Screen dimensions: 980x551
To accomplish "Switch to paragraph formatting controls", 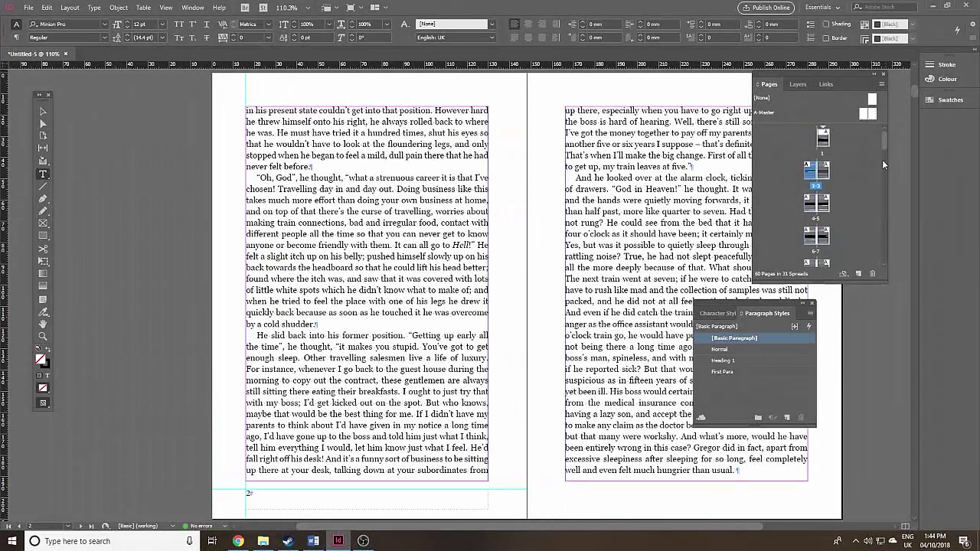I will coord(16,37).
